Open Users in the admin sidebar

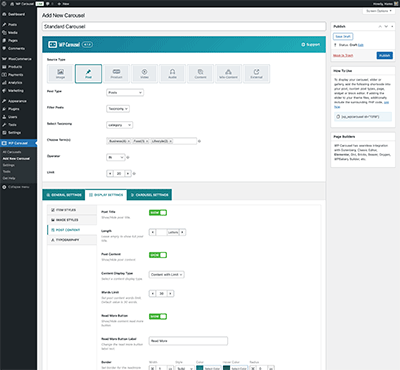13,117
